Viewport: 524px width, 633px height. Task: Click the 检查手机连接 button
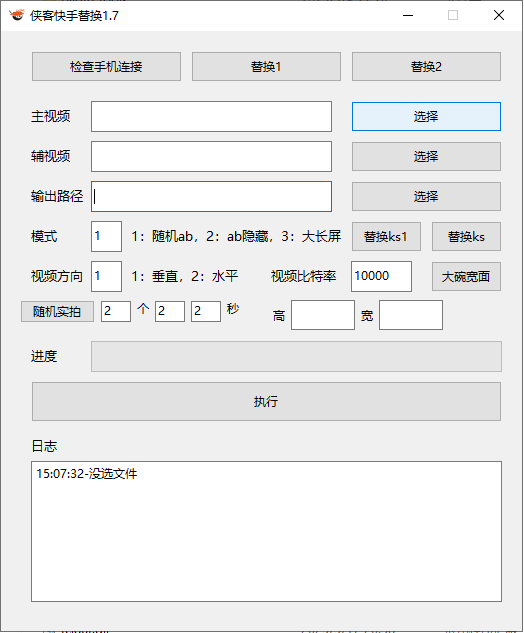(106, 66)
